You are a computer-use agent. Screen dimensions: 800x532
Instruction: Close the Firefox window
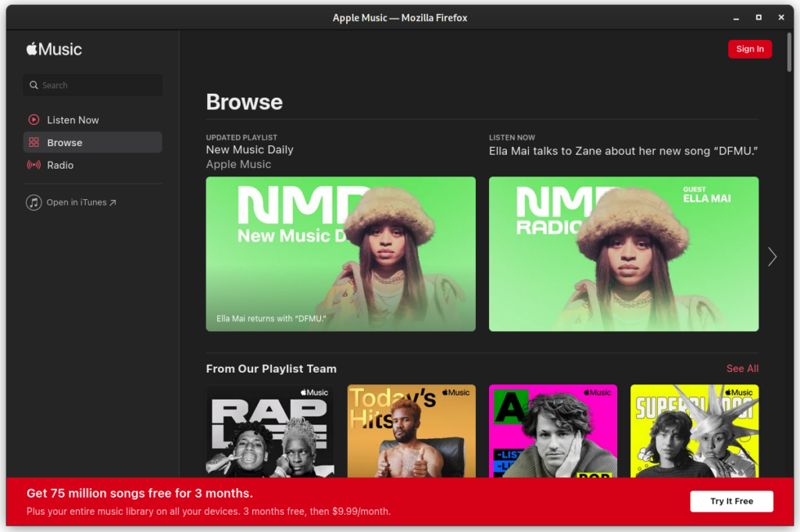(x=781, y=17)
